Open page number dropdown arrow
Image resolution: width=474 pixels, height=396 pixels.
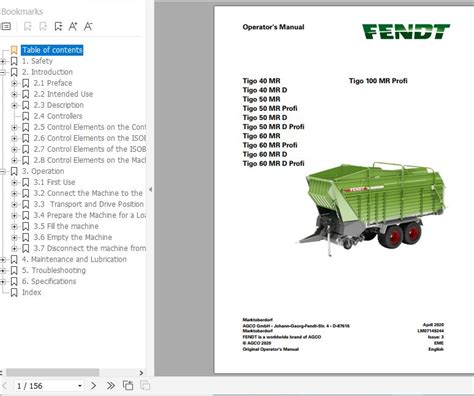point(80,386)
